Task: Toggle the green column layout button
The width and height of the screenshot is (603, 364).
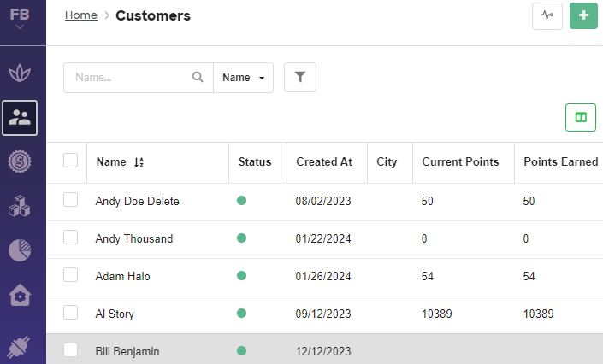Action: 581,117
